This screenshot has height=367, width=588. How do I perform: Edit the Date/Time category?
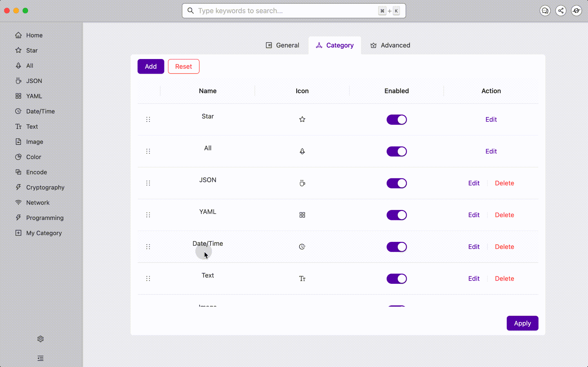point(474,247)
